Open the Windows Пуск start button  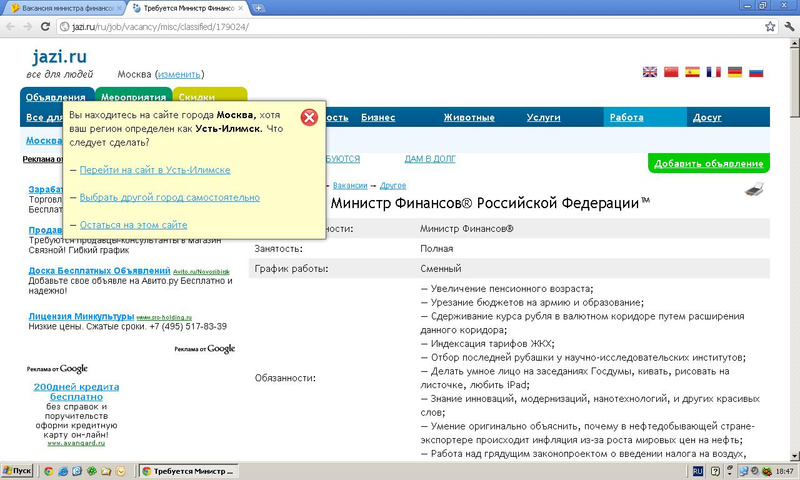click(x=17, y=471)
